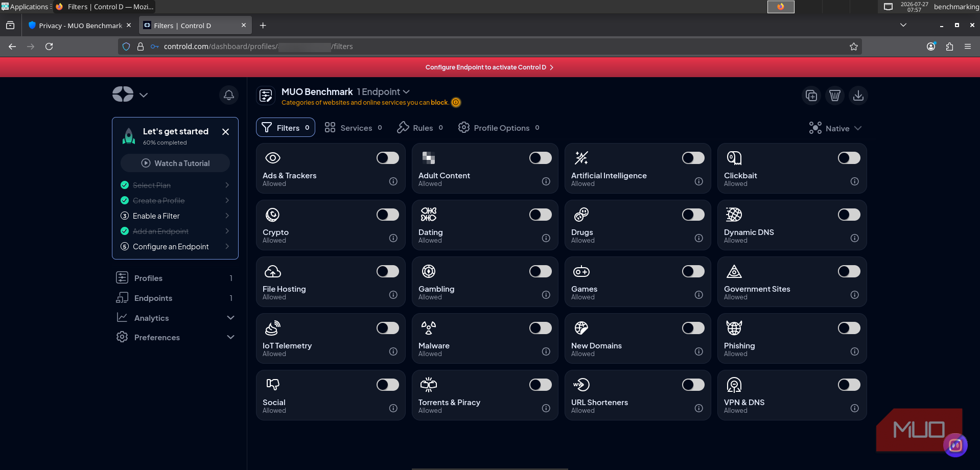
Task: Open the Native filter mode dropdown
Action: click(x=835, y=128)
